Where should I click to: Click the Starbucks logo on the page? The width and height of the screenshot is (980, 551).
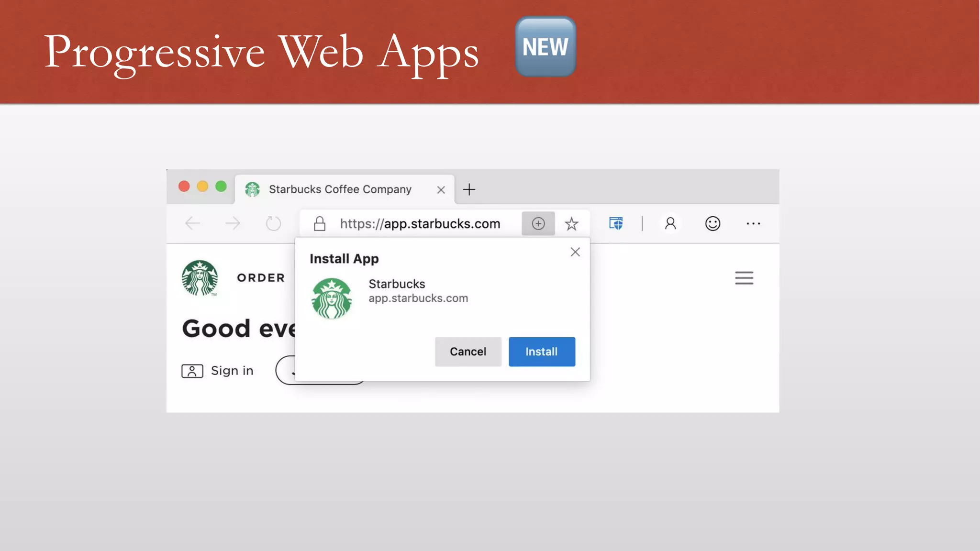[x=200, y=278]
